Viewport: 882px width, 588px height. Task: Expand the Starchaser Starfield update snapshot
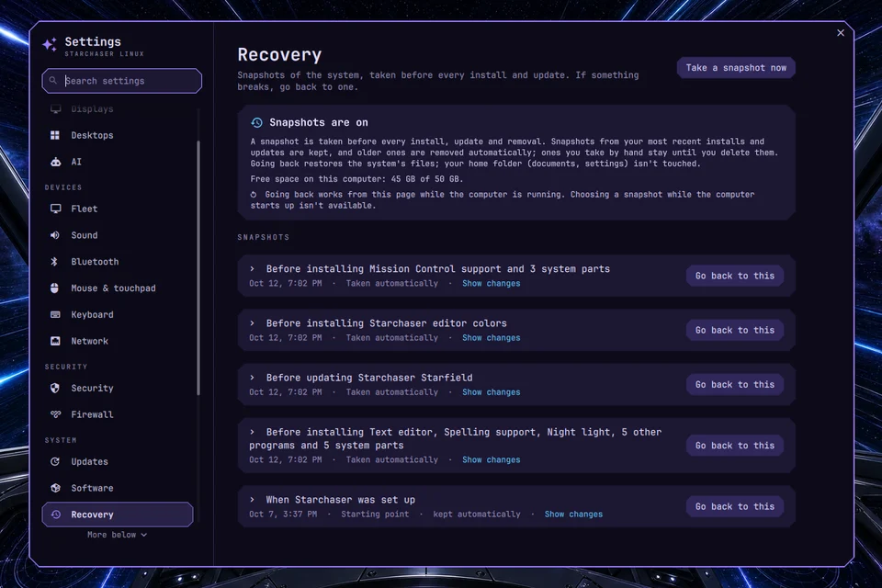click(x=253, y=378)
